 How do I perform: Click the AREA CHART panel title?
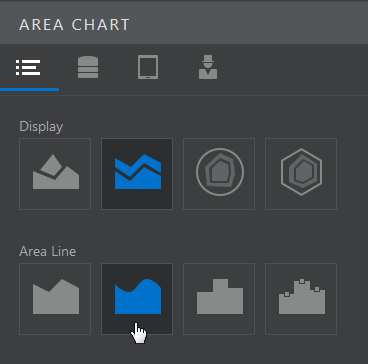pyautogui.click(x=74, y=25)
